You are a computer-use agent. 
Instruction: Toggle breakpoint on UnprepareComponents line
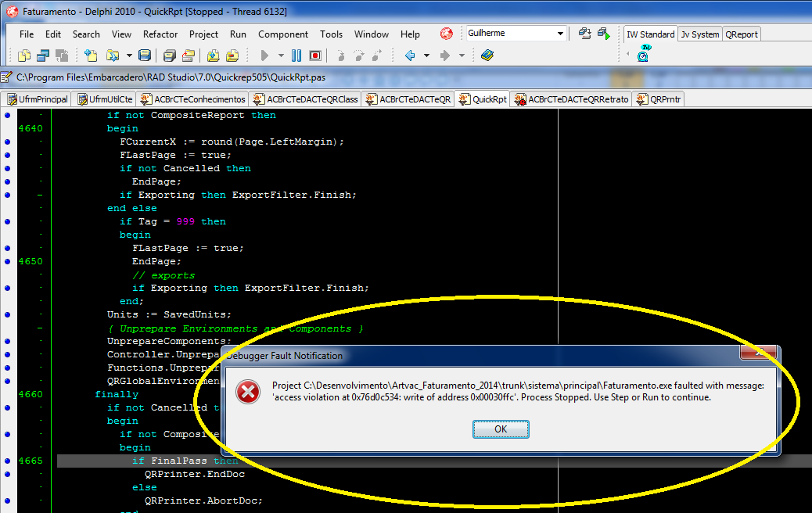7,341
